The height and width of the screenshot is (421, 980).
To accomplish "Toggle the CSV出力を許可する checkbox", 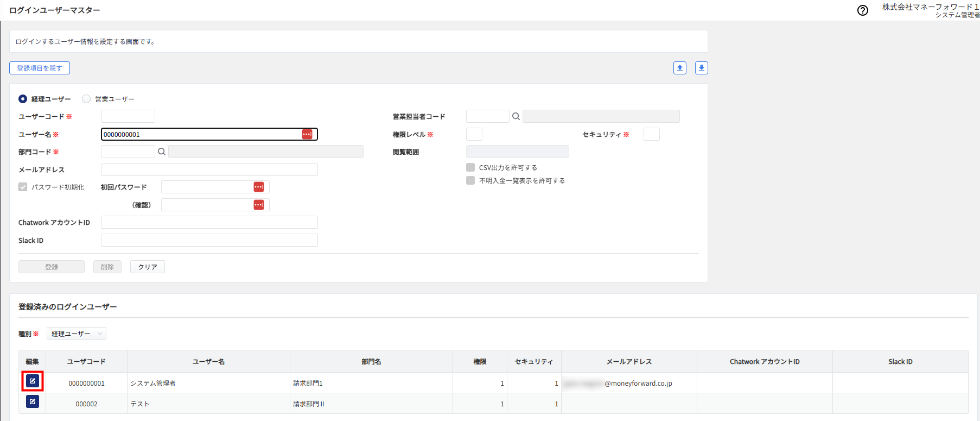I will 470,167.
